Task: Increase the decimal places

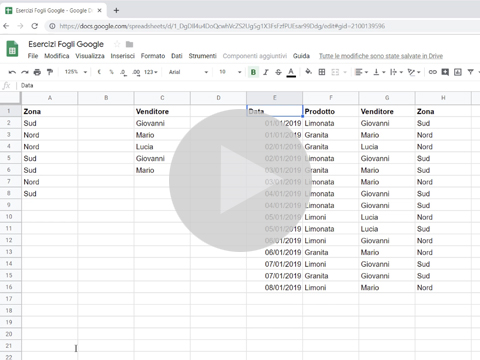Action: [136, 72]
